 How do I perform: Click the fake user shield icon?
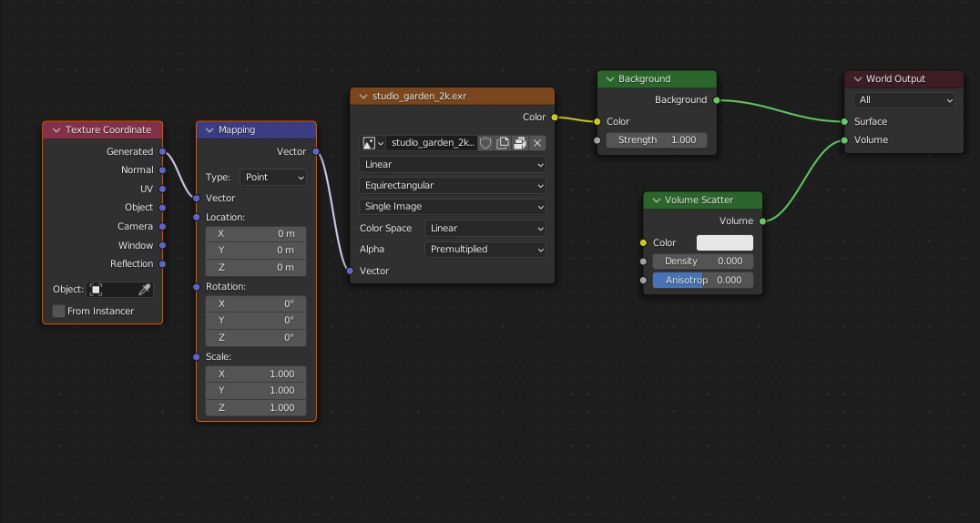(x=485, y=143)
